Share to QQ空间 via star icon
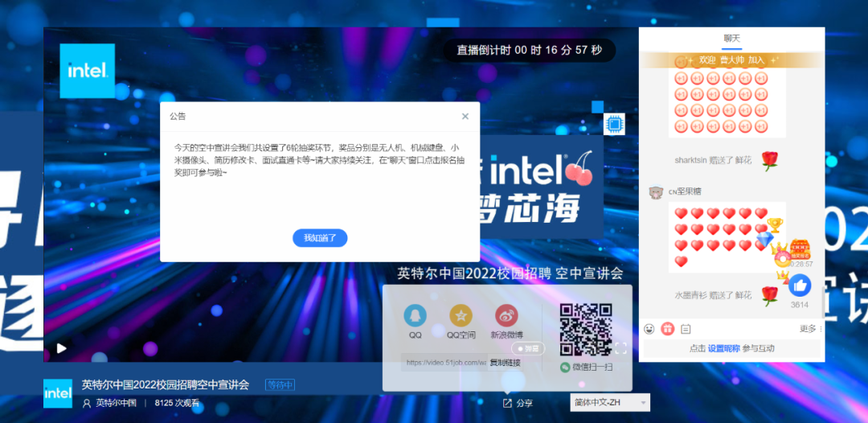The width and height of the screenshot is (868, 423). (x=461, y=315)
